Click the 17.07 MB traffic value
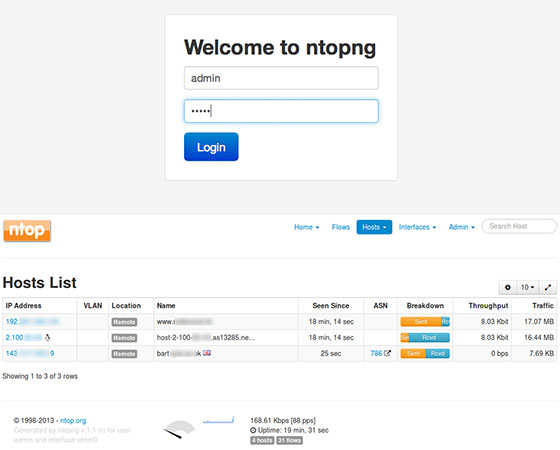 click(539, 321)
